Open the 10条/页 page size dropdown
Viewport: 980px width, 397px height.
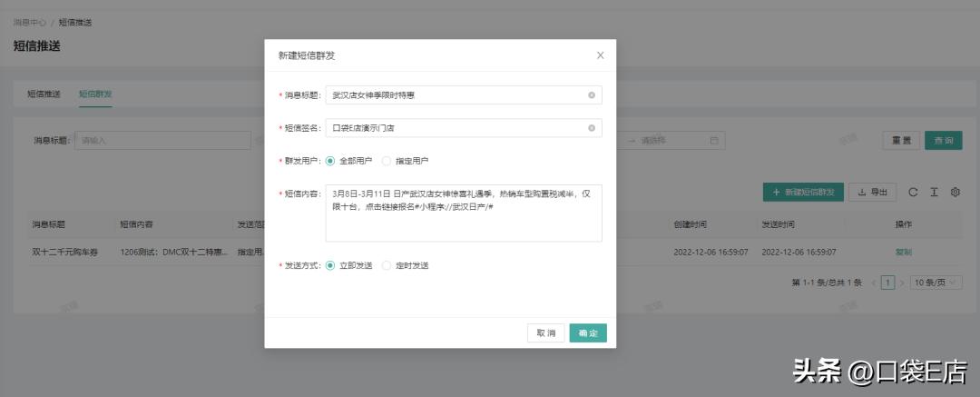(x=936, y=283)
